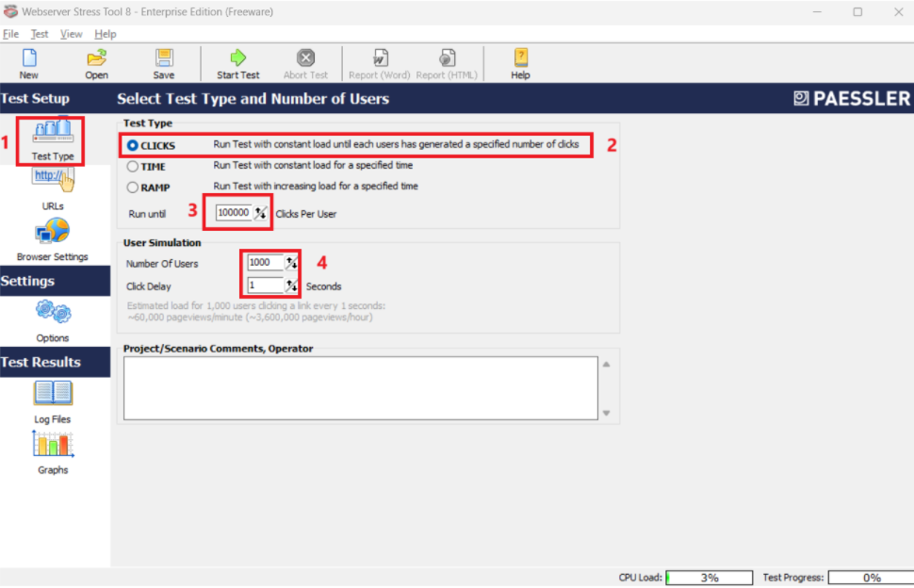Select the CLICKS test type radio button
This screenshot has width=914, height=588.
click(133, 145)
